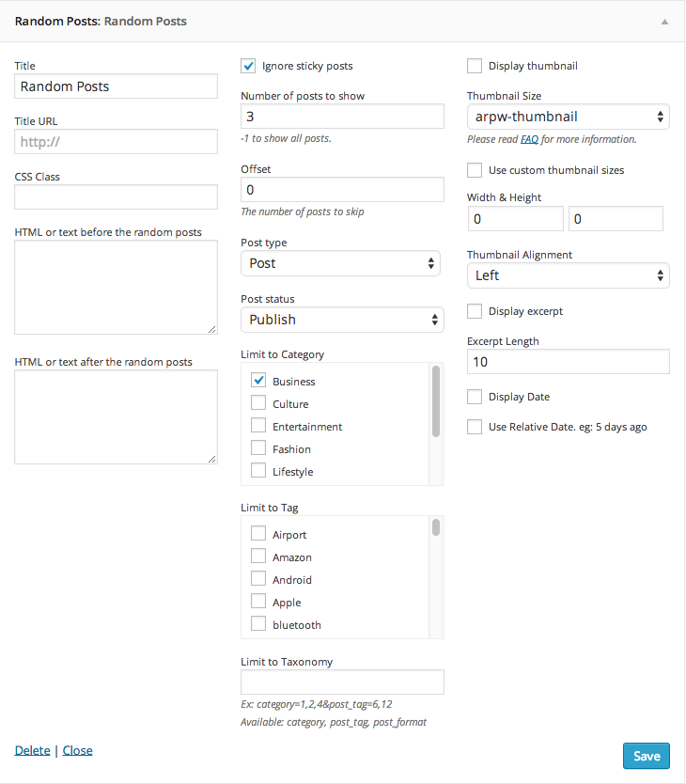Tick the Apple tag checkbox

click(258, 601)
